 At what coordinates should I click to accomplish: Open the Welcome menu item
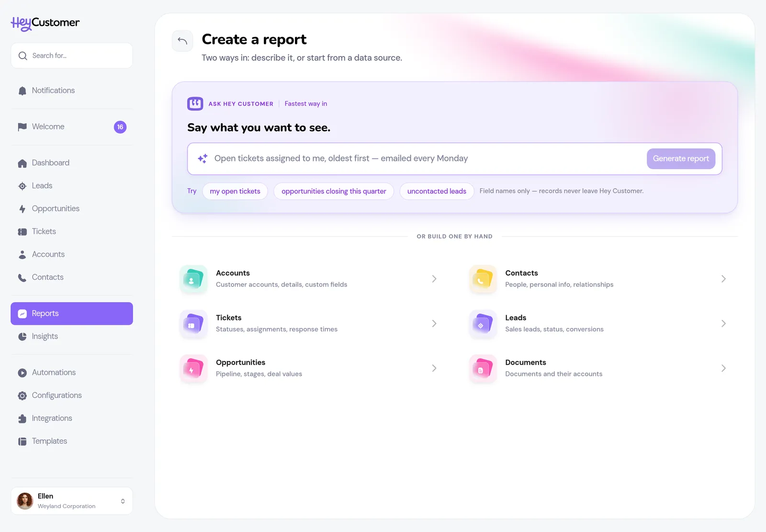[x=72, y=127]
